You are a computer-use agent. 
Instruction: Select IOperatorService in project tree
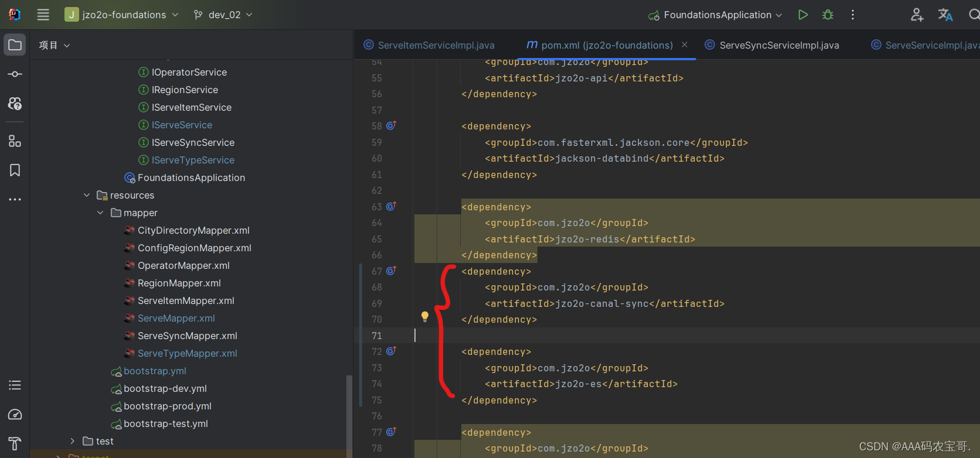click(189, 72)
